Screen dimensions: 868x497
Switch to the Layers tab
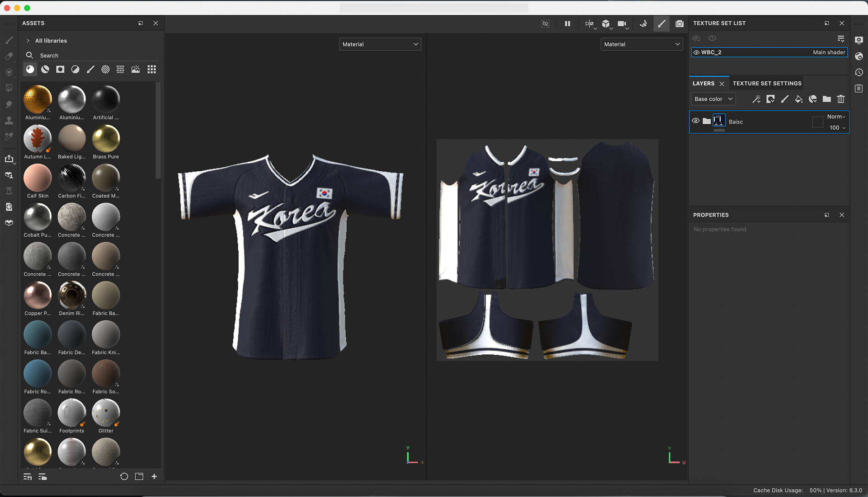coord(703,84)
